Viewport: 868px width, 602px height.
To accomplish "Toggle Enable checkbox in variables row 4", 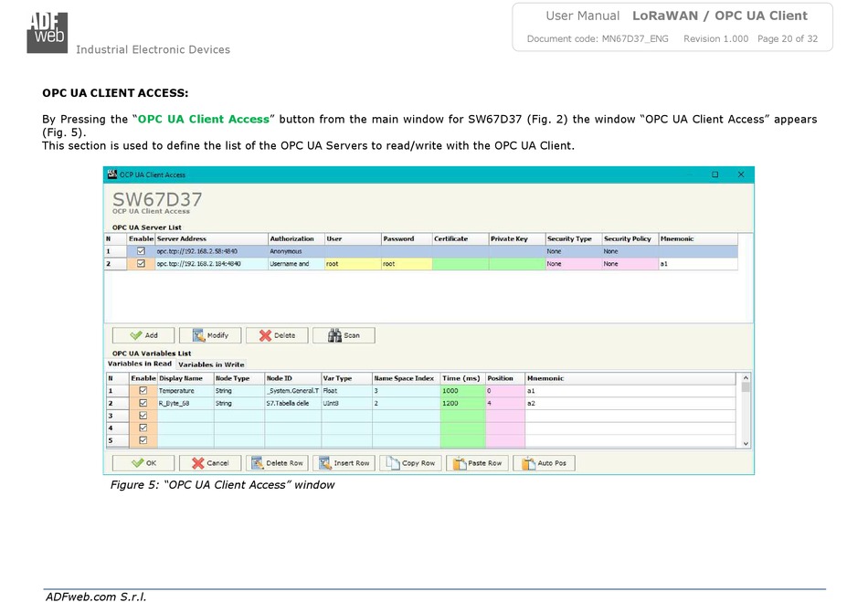I will coord(143,428).
